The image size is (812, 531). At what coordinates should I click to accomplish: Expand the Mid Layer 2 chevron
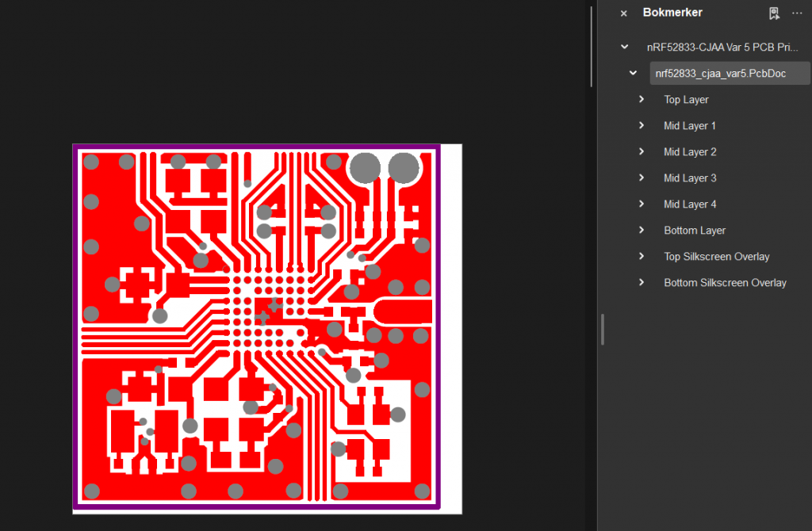coord(642,152)
